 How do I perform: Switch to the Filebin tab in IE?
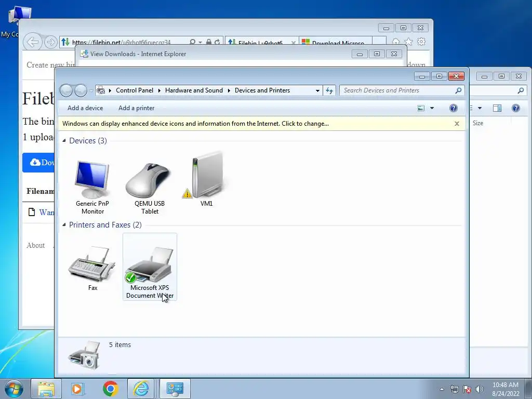tap(260, 42)
